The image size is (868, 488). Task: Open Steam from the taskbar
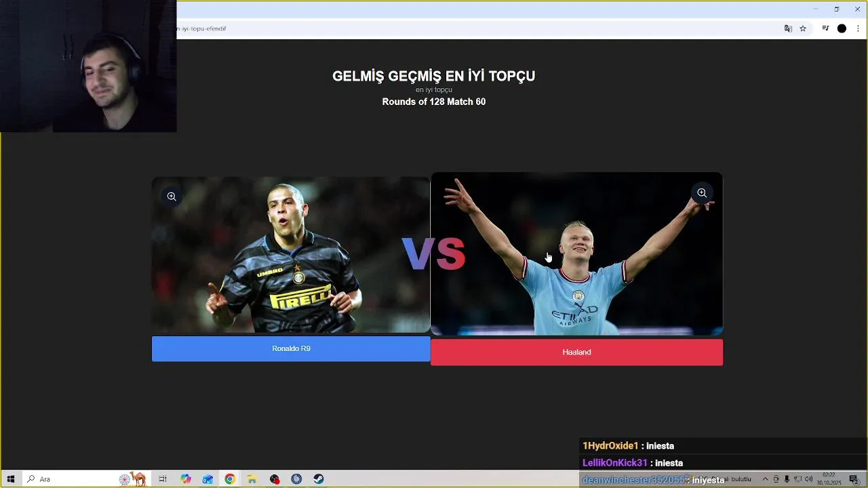click(319, 479)
